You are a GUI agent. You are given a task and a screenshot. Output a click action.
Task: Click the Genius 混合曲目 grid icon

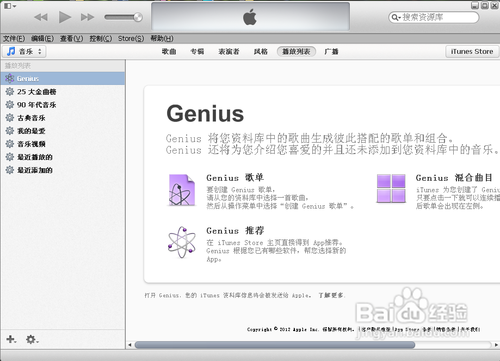pos(391,188)
